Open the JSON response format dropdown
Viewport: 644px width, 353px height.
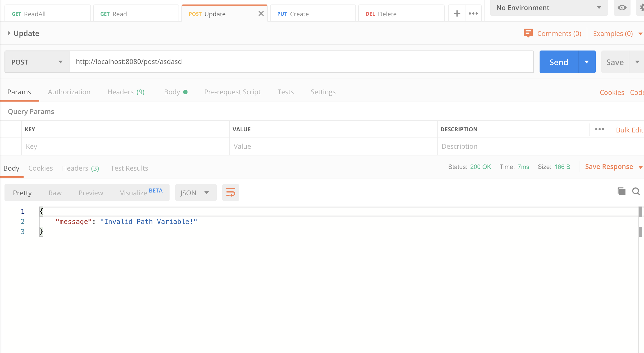click(195, 193)
